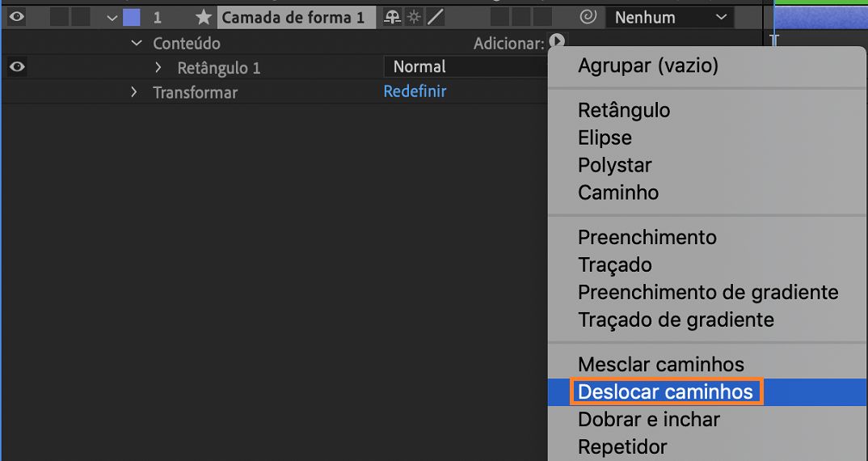
Task: Click the Redefinir link
Action: coord(415,91)
